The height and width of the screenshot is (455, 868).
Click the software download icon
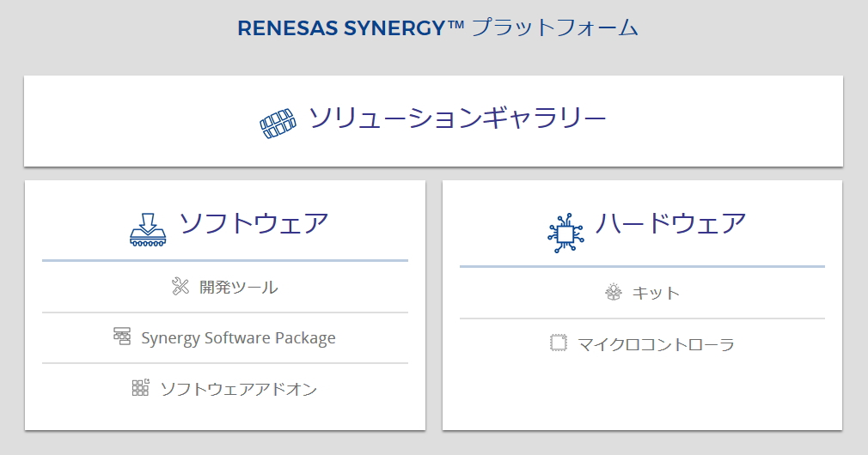click(148, 229)
